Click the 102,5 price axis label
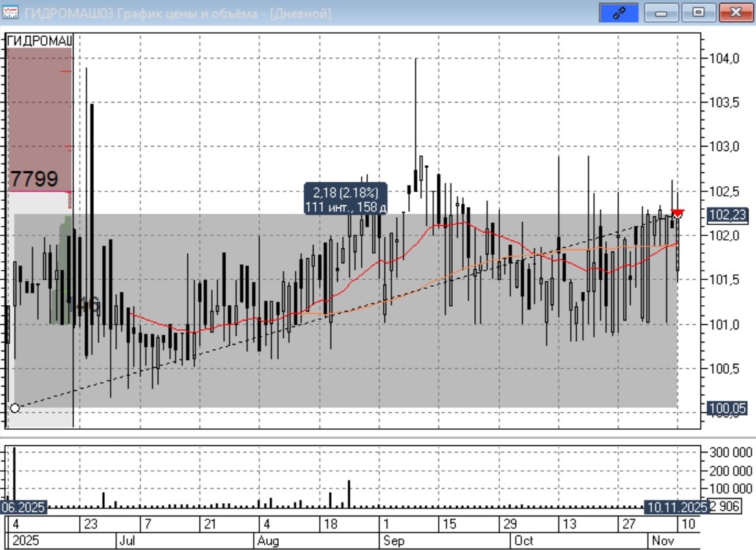The width and height of the screenshot is (756, 550). pyautogui.click(x=724, y=191)
